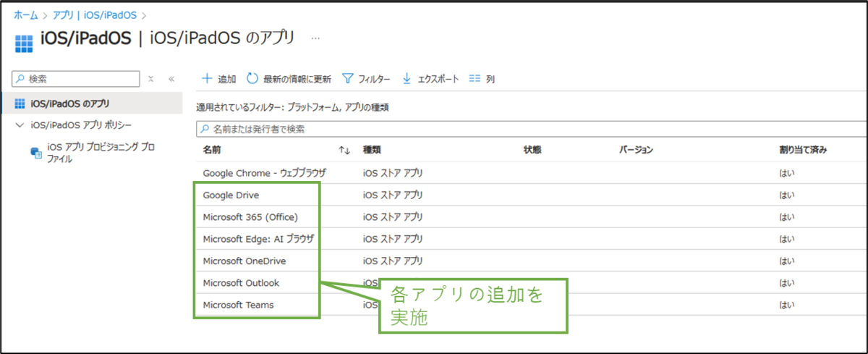Screen dimensions: 868x354
Task: Click the バージョン column header
Action: pyautogui.click(x=636, y=151)
